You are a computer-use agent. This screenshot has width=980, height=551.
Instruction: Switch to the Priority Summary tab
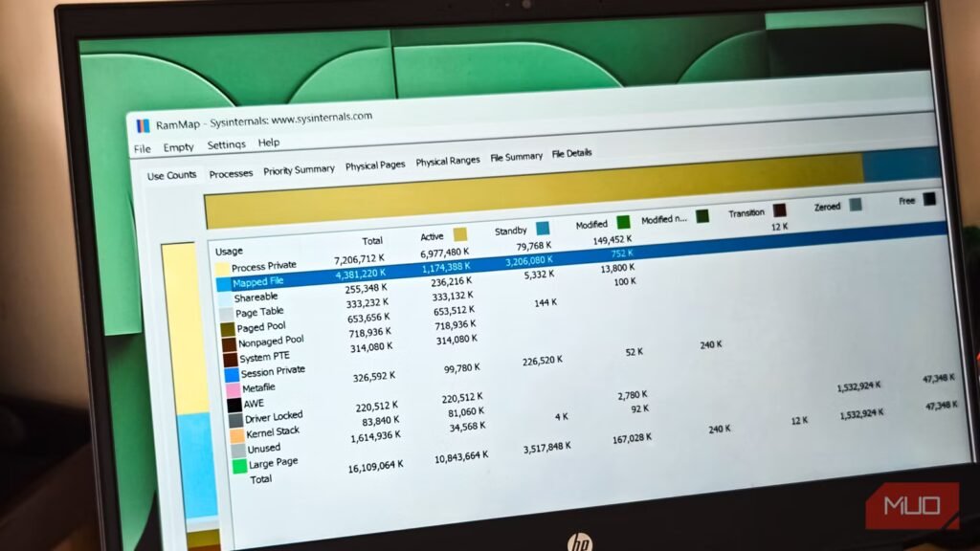(301, 169)
